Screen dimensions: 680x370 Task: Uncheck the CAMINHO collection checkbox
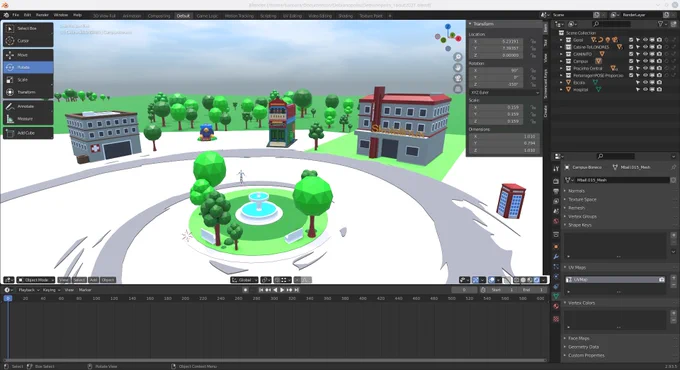pyautogui.click(x=631, y=54)
